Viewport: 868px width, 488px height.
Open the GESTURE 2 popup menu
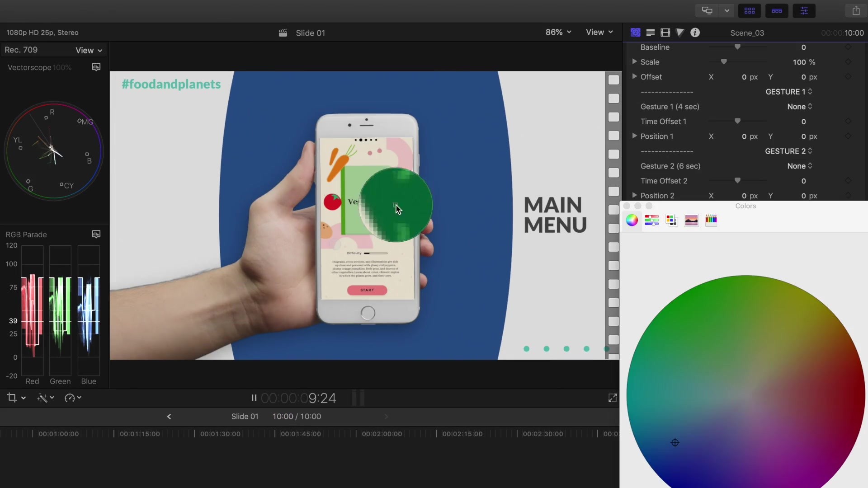789,151
